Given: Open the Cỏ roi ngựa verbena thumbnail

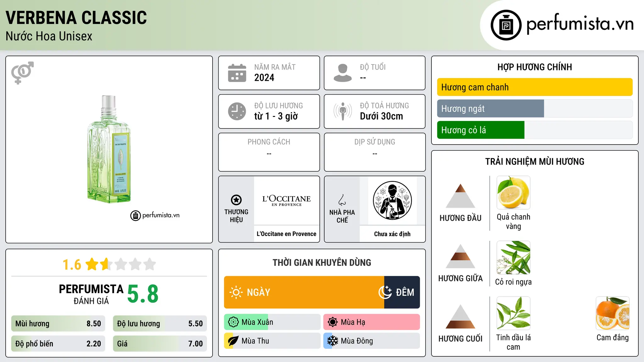Looking at the screenshot, I should (x=514, y=258).
